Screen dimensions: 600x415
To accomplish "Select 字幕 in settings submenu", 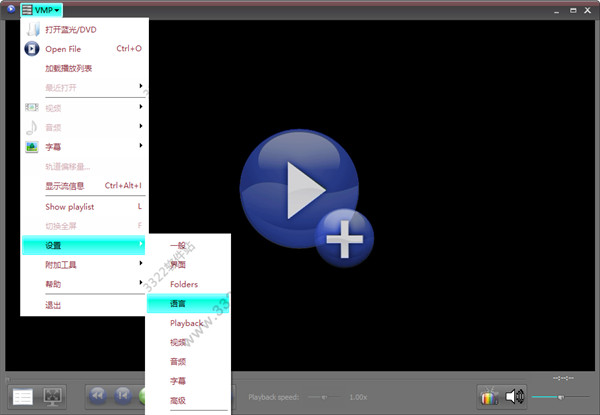I will 188,381.
